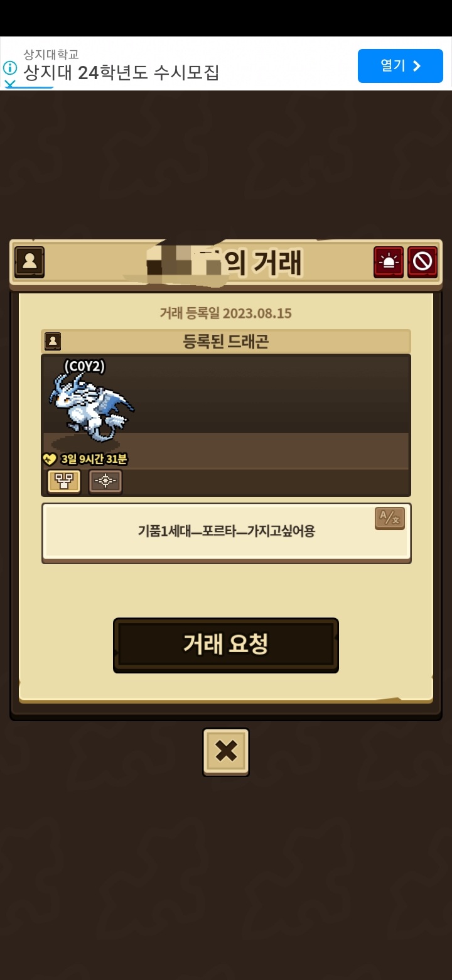Block the user with the prohibition icon
452x980 pixels.
(x=422, y=261)
